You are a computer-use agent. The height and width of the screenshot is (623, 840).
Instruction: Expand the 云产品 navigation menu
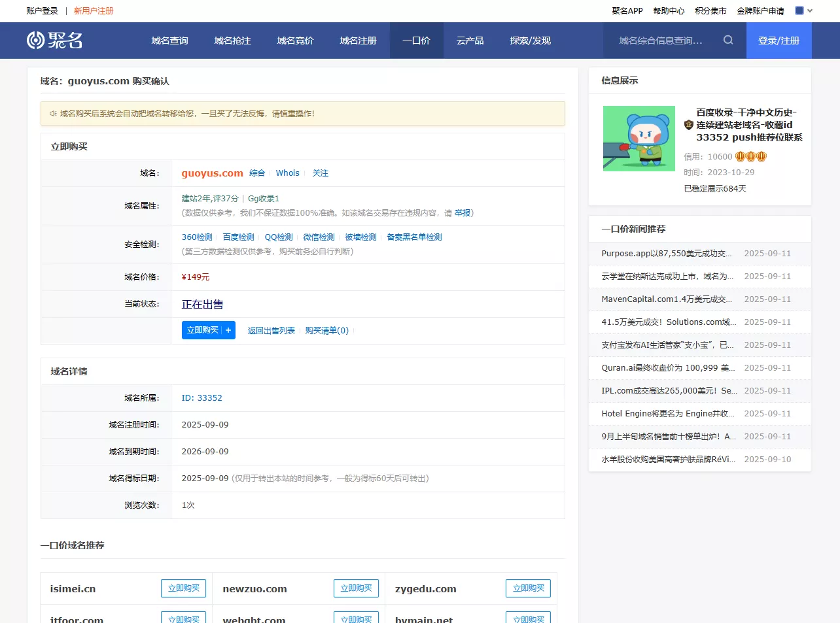click(x=470, y=41)
